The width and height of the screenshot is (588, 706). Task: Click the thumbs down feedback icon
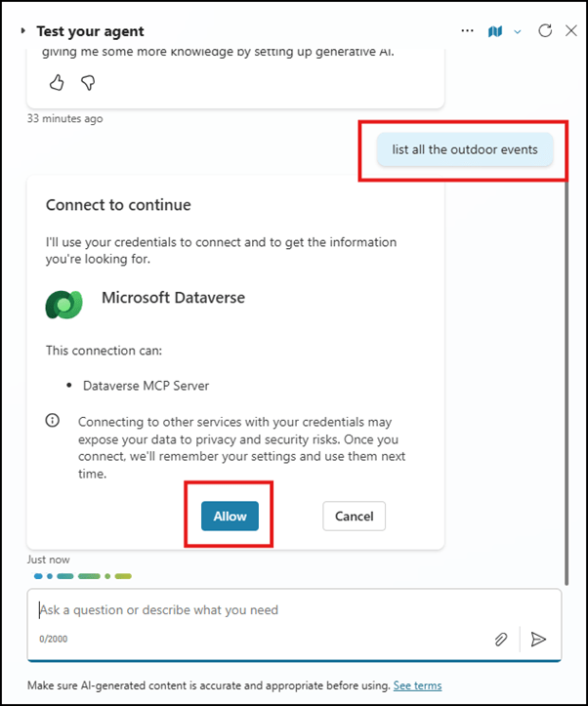[88, 83]
